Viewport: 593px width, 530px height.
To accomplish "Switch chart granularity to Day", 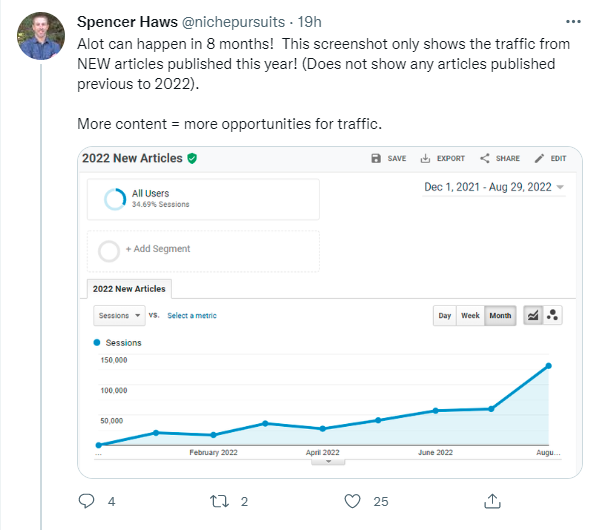I will 445,316.
